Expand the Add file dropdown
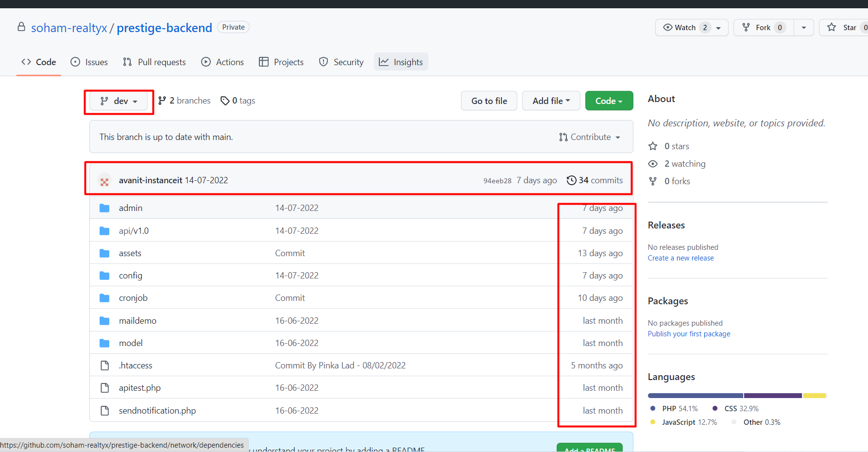This screenshot has width=868, height=452. click(x=551, y=101)
